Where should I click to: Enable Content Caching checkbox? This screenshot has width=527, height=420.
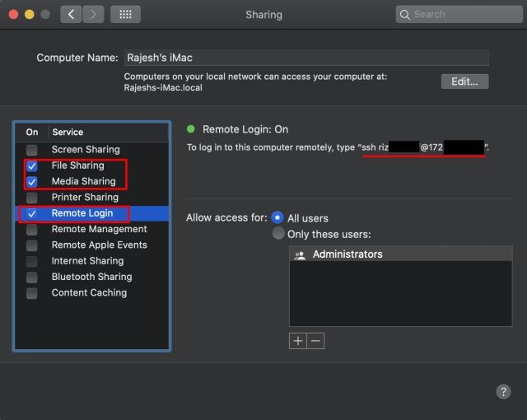pyautogui.click(x=32, y=293)
